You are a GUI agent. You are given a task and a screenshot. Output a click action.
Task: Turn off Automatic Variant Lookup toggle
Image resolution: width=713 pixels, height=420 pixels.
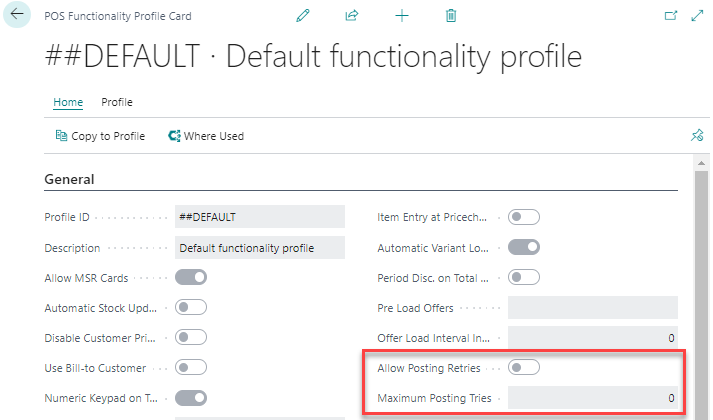[524, 247]
